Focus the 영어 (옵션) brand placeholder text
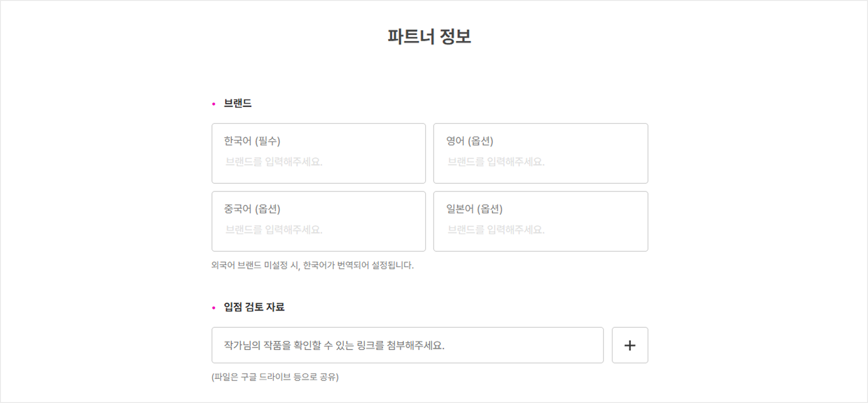868x403 pixels. coord(496,162)
